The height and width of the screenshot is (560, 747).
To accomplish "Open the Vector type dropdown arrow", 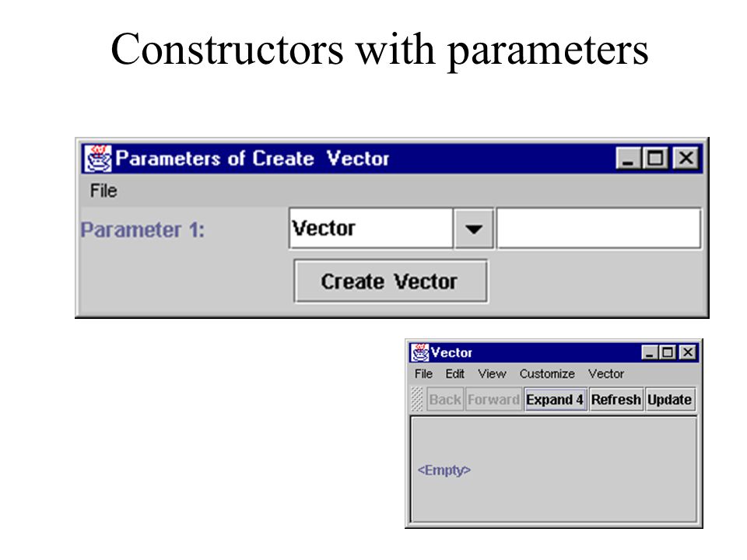I will [x=473, y=229].
